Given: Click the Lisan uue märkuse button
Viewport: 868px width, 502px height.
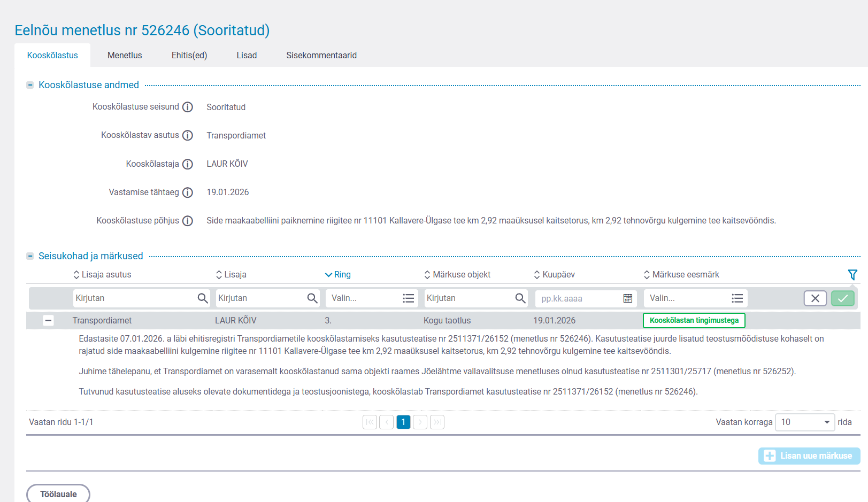Looking at the screenshot, I should click(809, 456).
